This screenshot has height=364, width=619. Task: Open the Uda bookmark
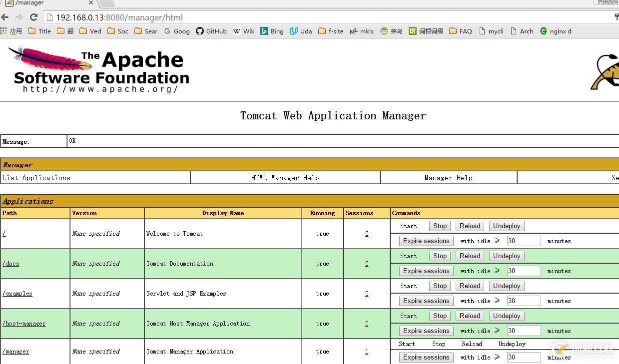click(301, 31)
